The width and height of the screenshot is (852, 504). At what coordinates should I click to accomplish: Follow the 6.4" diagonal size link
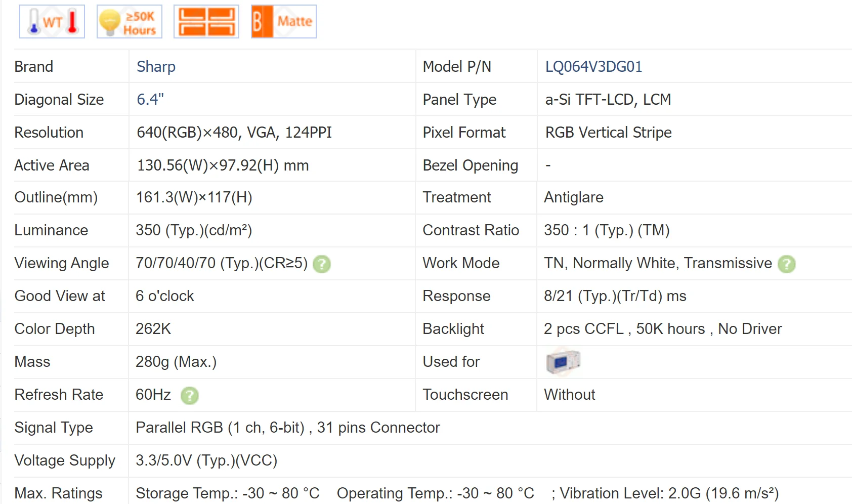(x=150, y=100)
